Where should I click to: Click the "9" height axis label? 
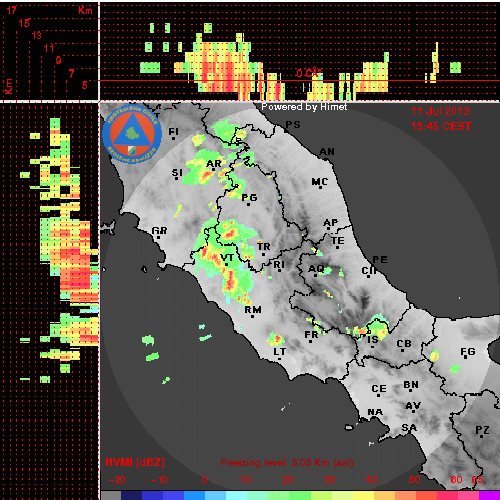pyautogui.click(x=59, y=60)
